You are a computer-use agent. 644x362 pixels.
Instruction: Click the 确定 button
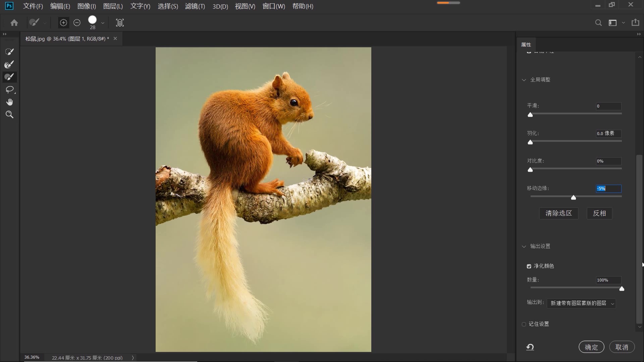(591, 347)
